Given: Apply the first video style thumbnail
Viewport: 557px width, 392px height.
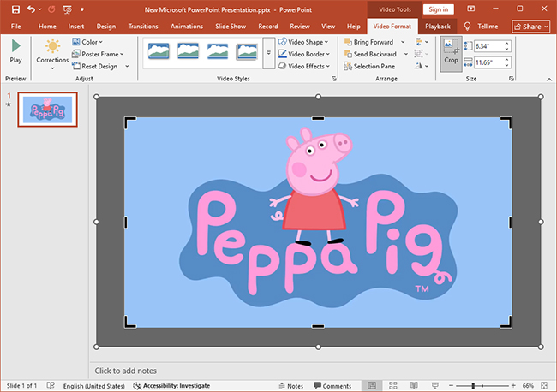Looking at the screenshot, I should pyautogui.click(x=159, y=51).
